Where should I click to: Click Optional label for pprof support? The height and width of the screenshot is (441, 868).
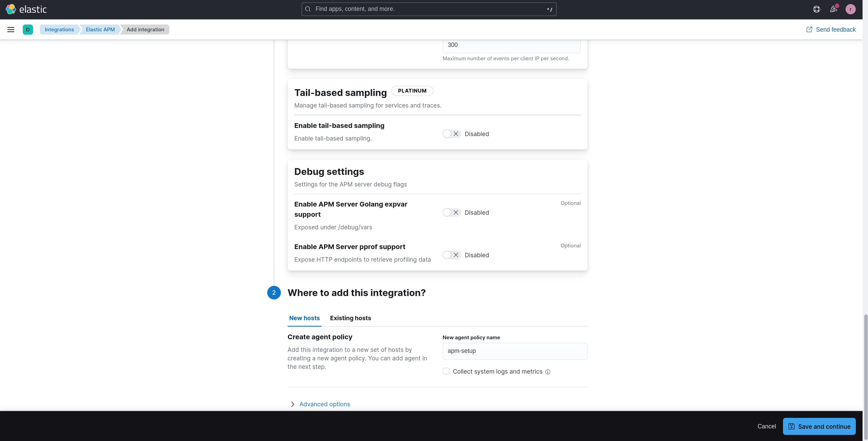point(571,246)
